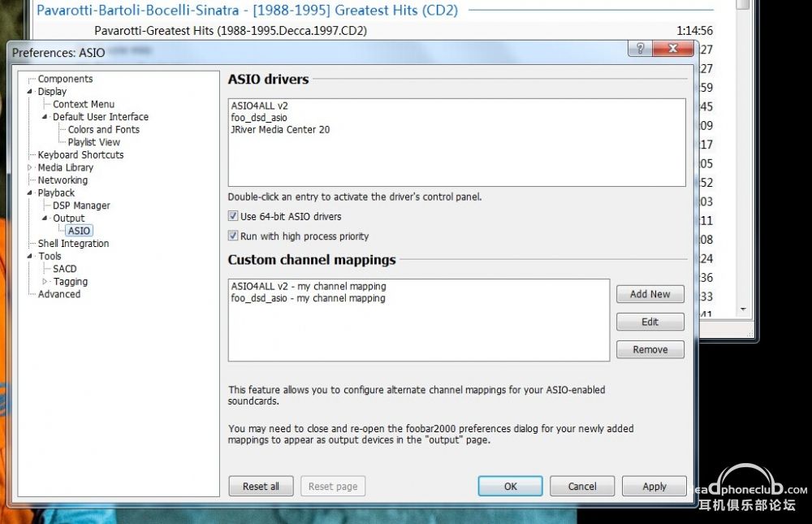Image resolution: width=812 pixels, height=524 pixels.
Task: Click the Pavarotti-Bartoli-Bocelli-Sinatra album group header
Action: 247,10
